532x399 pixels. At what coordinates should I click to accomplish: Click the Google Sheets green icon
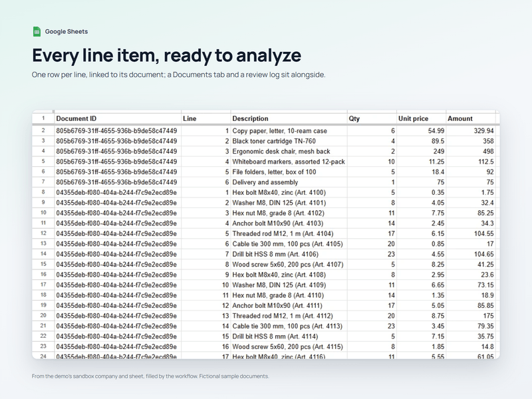pyautogui.click(x=37, y=31)
